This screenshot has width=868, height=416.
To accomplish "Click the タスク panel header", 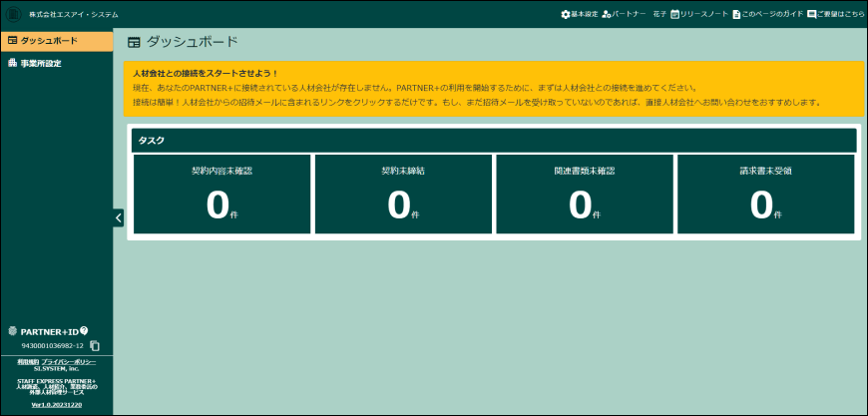I will pos(494,141).
